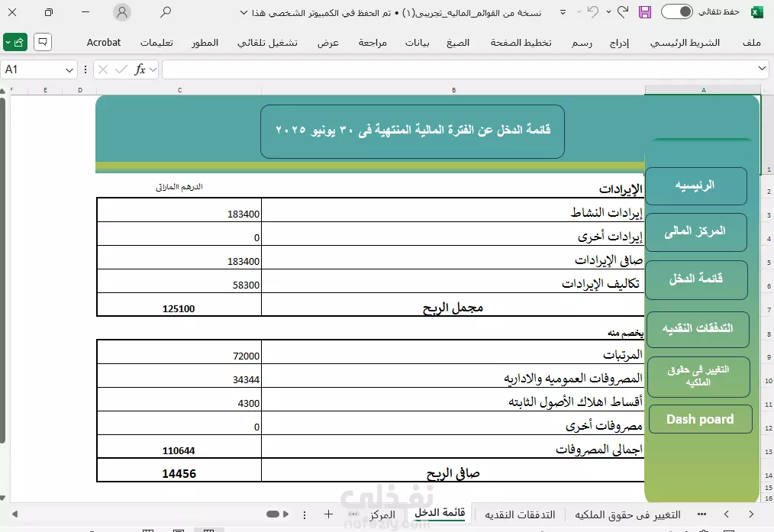774x532 pixels.
Task: Open the عرض (View) tab
Action: coord(328,43)
